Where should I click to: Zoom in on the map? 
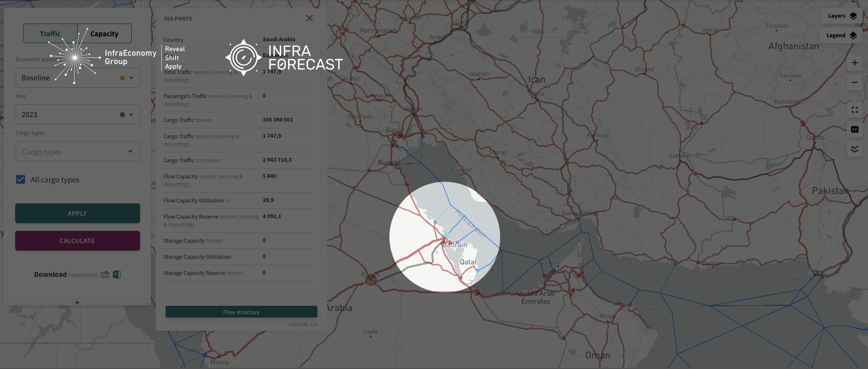pyautogui.click(x=854, y=63)
